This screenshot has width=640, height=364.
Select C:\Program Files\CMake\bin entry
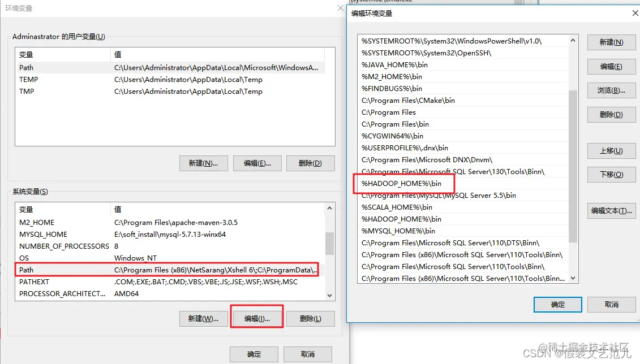pos(463,100)
